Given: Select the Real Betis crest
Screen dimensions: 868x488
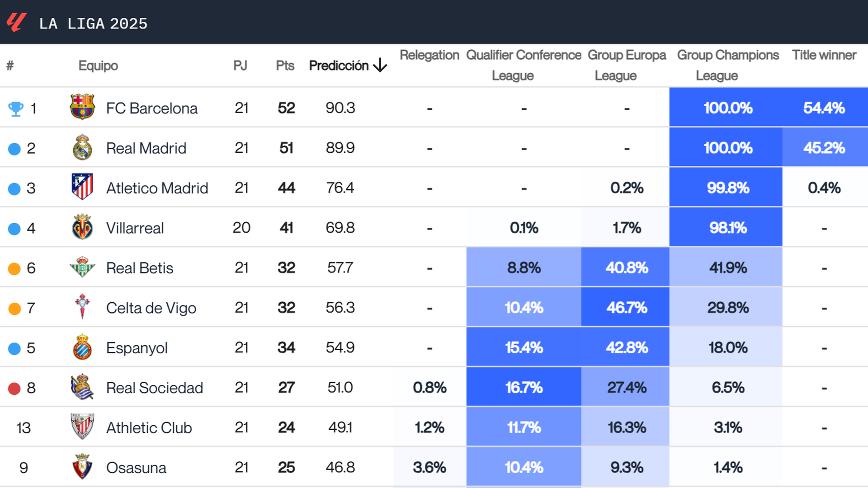Looking at the screenshot, I should [x=82, y=267].
